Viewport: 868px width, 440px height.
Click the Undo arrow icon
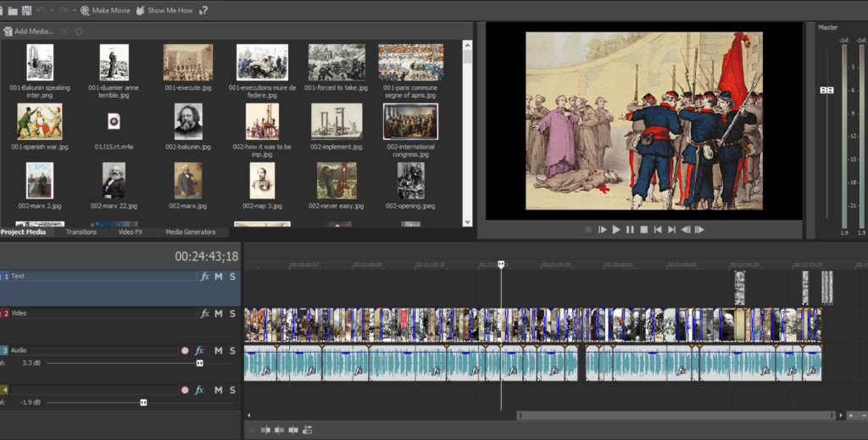click(41, 10)
